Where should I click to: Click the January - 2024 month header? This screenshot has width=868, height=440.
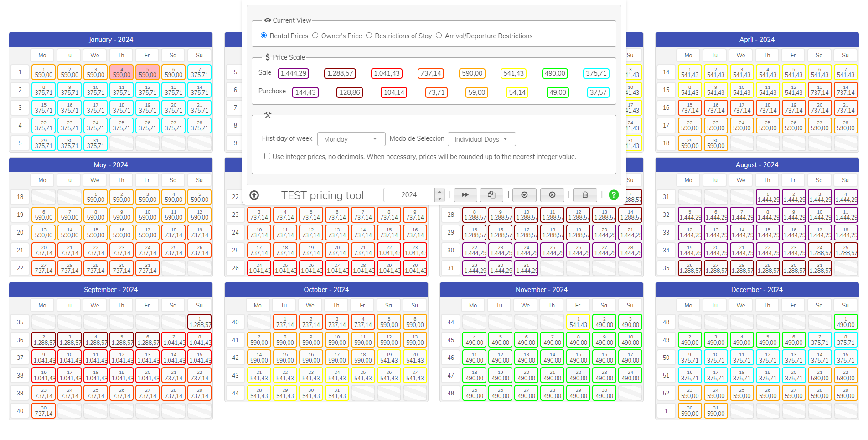tap(111, 40)
